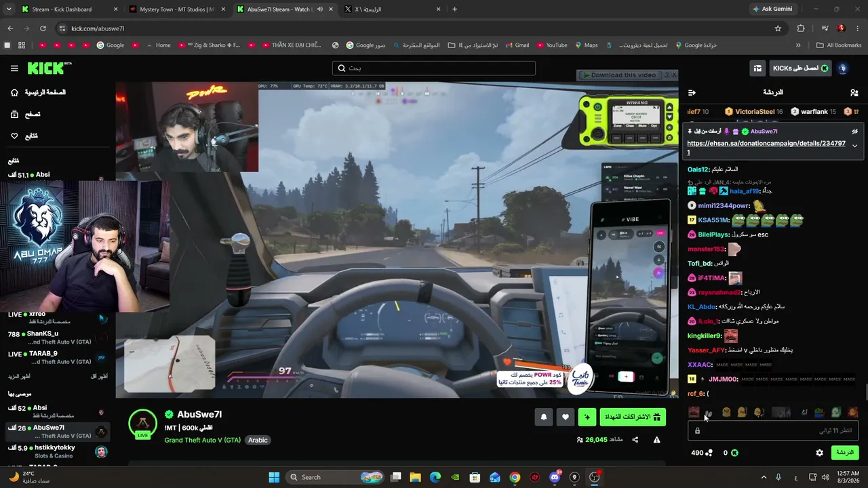This screenshot has height=488, width=868.
Task: Open a new browser tab
Action: point(454,9)
